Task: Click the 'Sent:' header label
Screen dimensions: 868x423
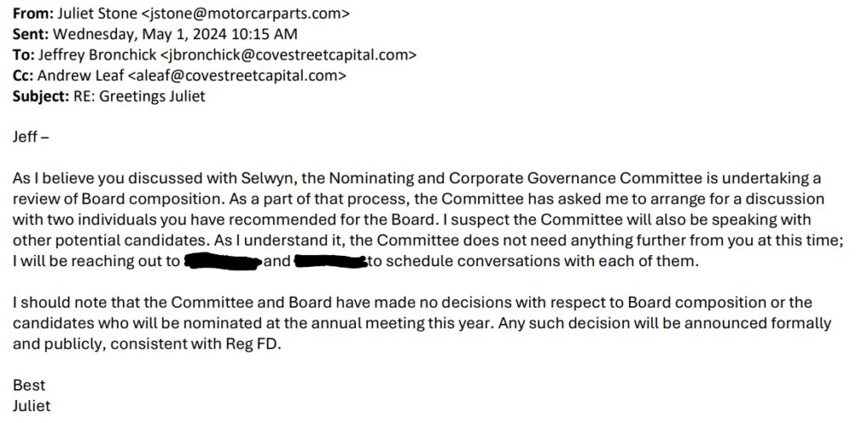Action: (x=31, y=34)
